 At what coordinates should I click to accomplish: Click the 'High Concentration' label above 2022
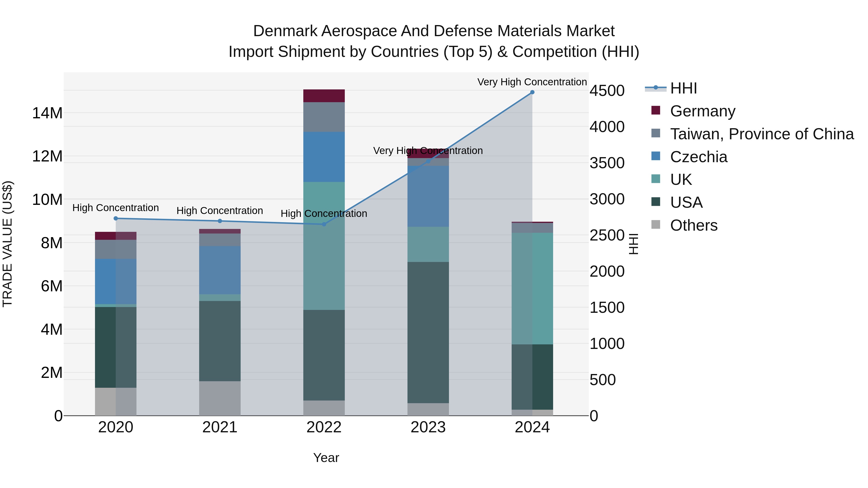coord(324,214)
